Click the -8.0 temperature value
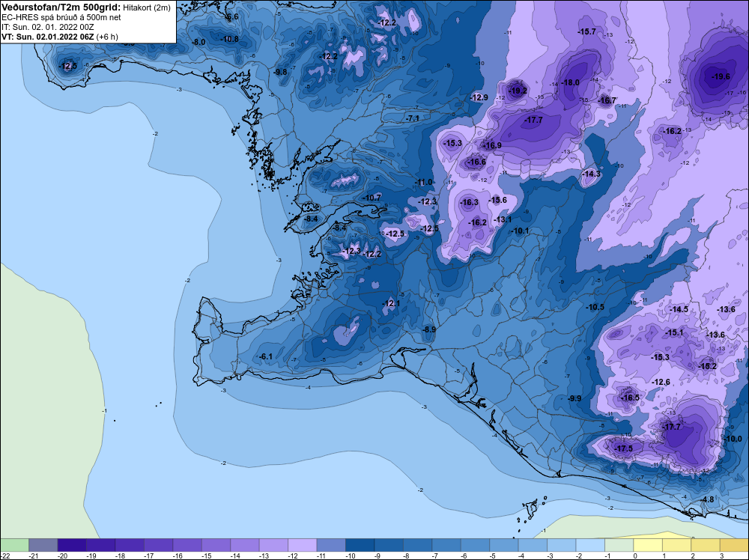The image size is (749, 560). (x=198, y=42)
